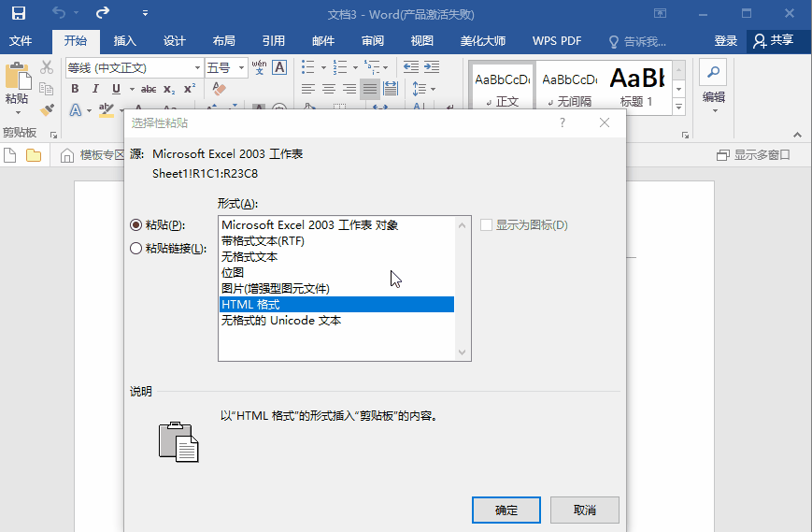Click the character border A icon

[x=279, y=67]
